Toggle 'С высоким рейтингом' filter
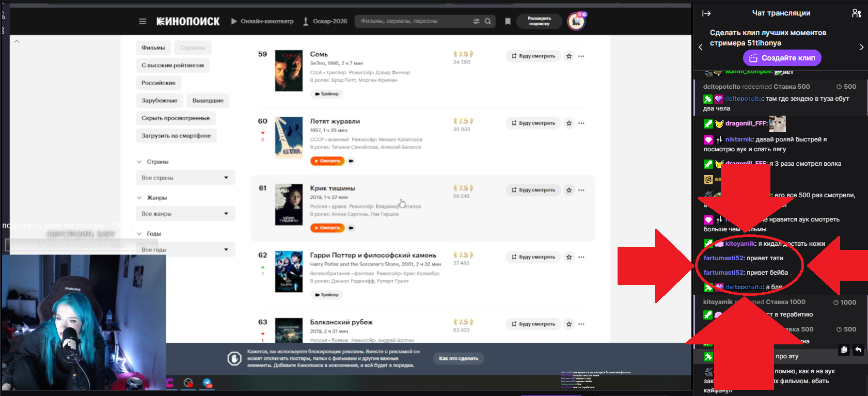The width and height of the screenshot is (868, 396). (172, 66)
